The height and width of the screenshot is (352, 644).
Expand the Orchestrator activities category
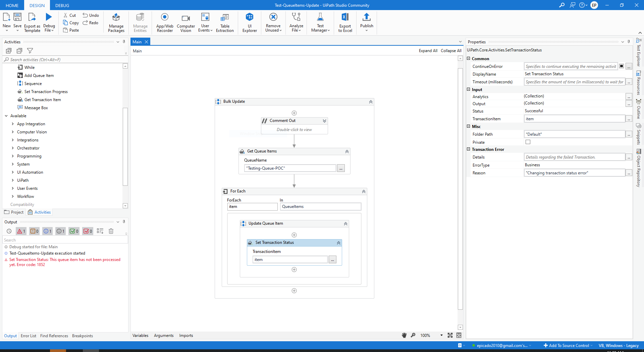(13, 148)
